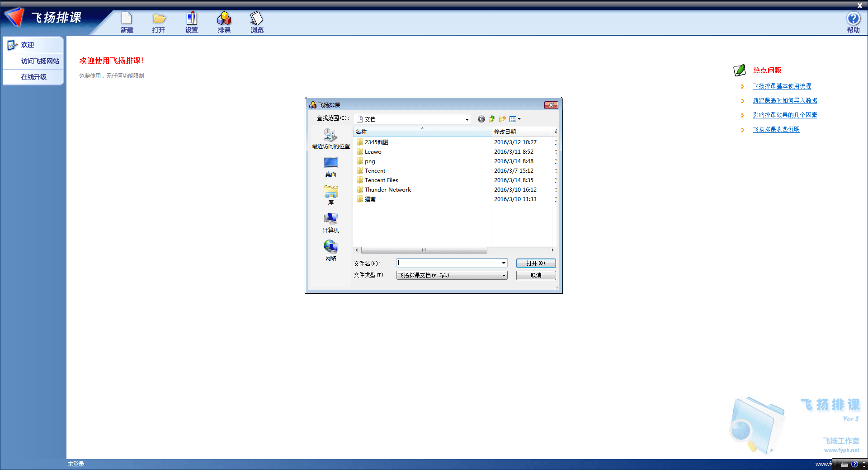
Task: Click the 设置 (Settings) toolbar icon
Action: point(191,22)
